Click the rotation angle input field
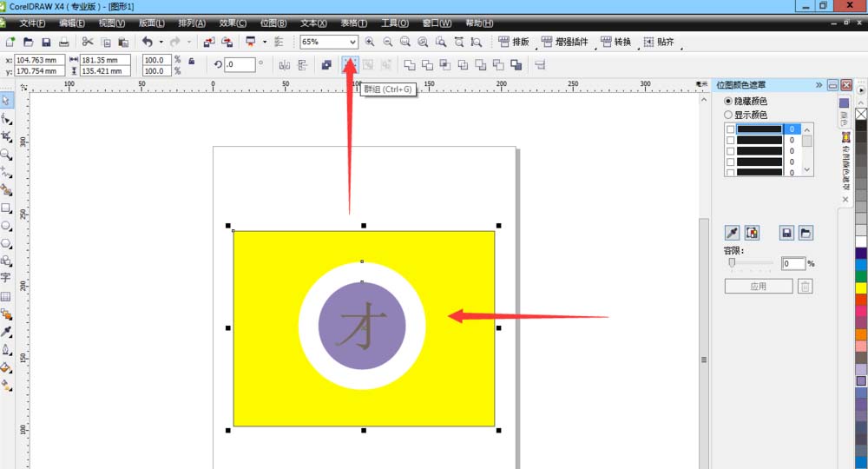 tap(240, 65)
